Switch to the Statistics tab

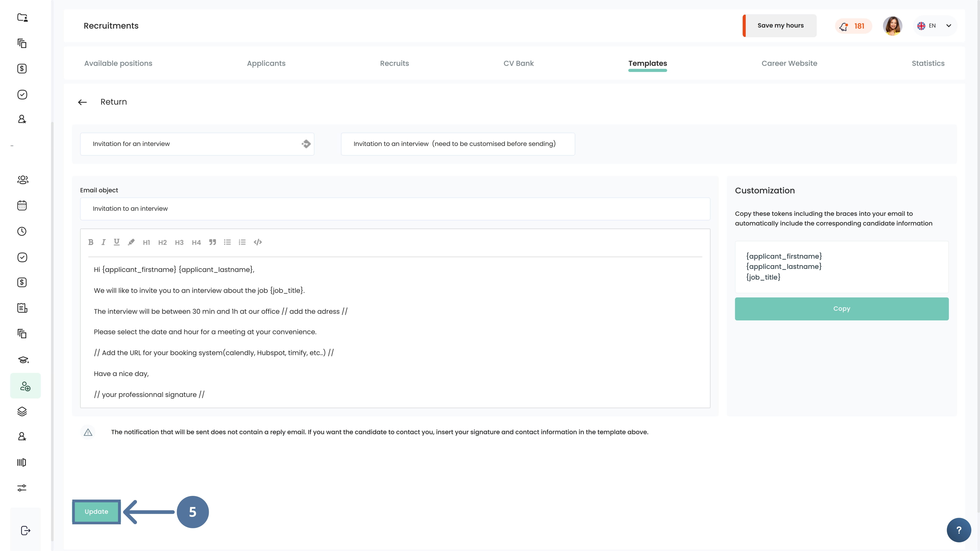[x=928, y=63]
